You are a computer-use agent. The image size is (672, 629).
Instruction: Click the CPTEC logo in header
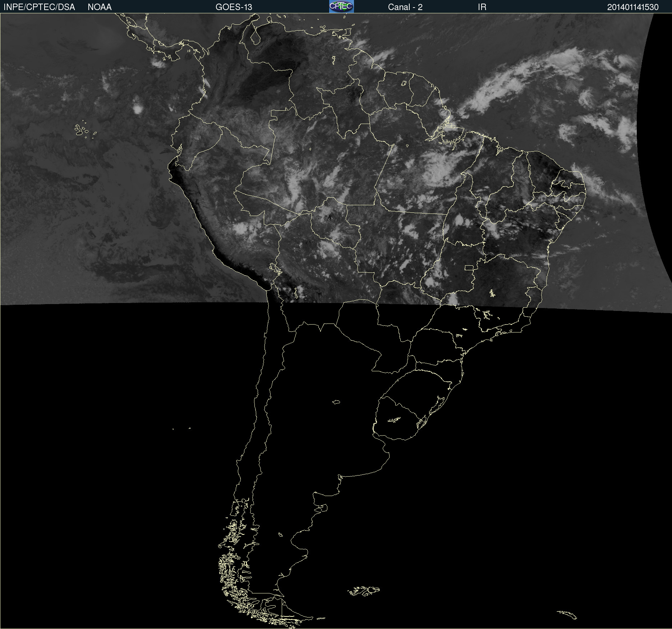click(x=341, y=6)
